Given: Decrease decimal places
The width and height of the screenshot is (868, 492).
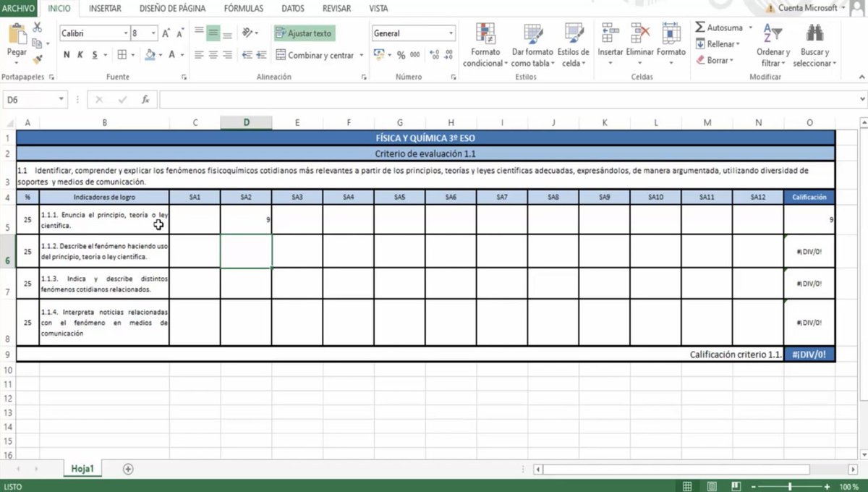Looking at the screenshot, I should pyautogui.click(x=448, y=55).
